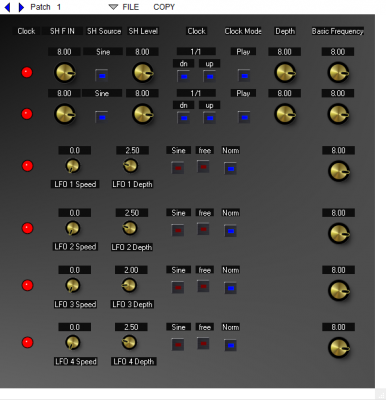
Task: Click the SH Source column header
Action: click(x=104, y=31)
